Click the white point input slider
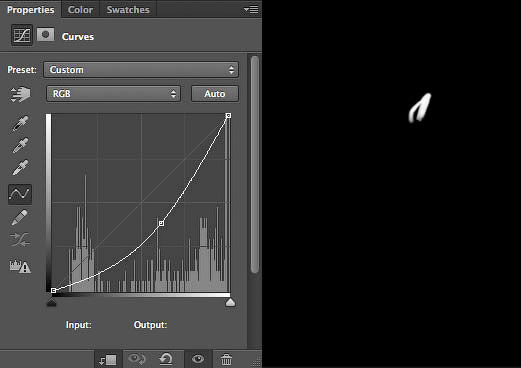 (x=230, y=302)
